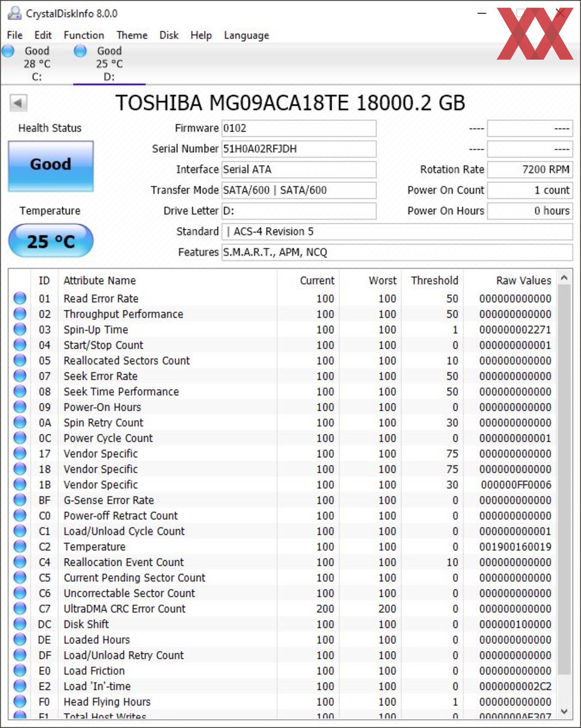
Task: Click status icon for Throughput Performance
Action: point(20,314)
